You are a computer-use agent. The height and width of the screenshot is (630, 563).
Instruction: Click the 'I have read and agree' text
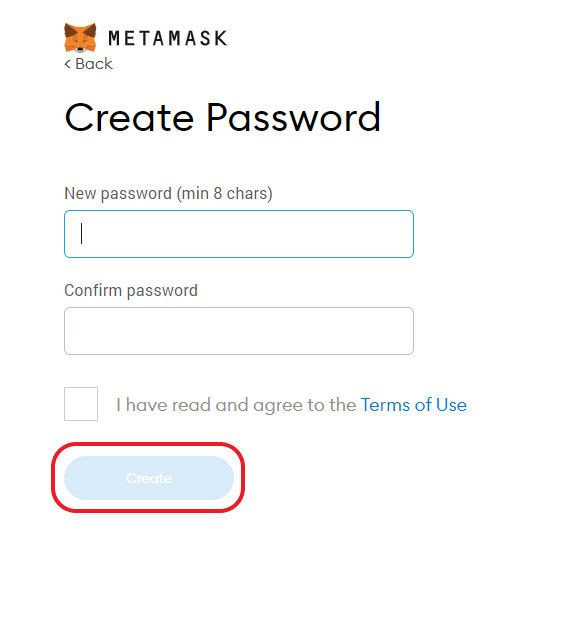236,405
